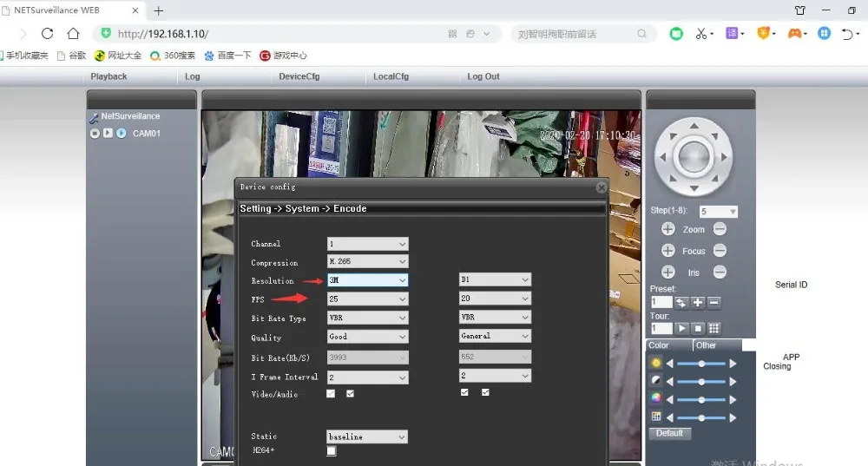Open the Quality Good dropdown
Viewport: 868px width, 466px height.
coord(367,337)
